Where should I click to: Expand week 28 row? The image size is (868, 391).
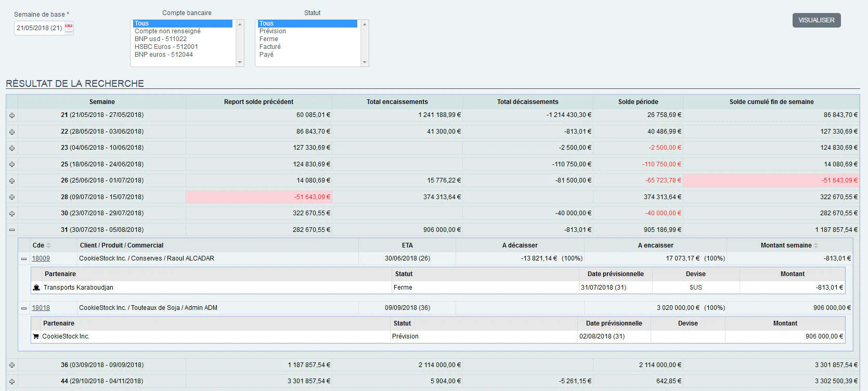[12, 197]
